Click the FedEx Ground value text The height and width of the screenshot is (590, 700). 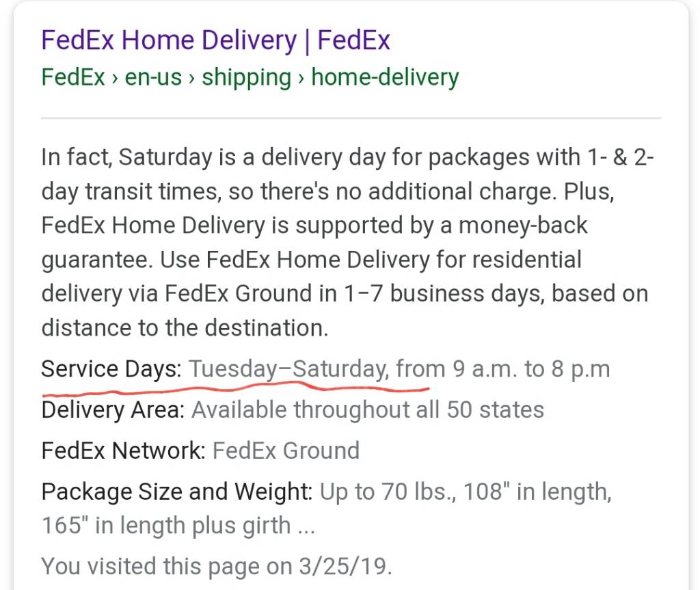point(286,451)
